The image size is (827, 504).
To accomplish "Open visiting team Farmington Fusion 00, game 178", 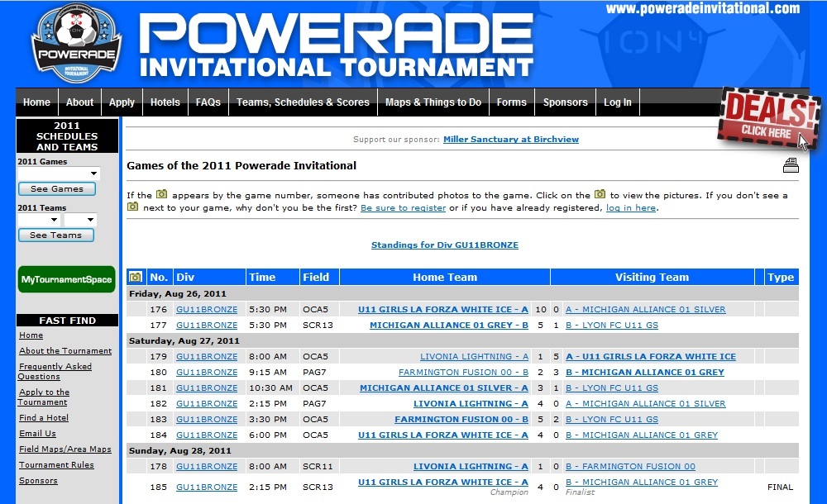I will (x=630, y=467).
